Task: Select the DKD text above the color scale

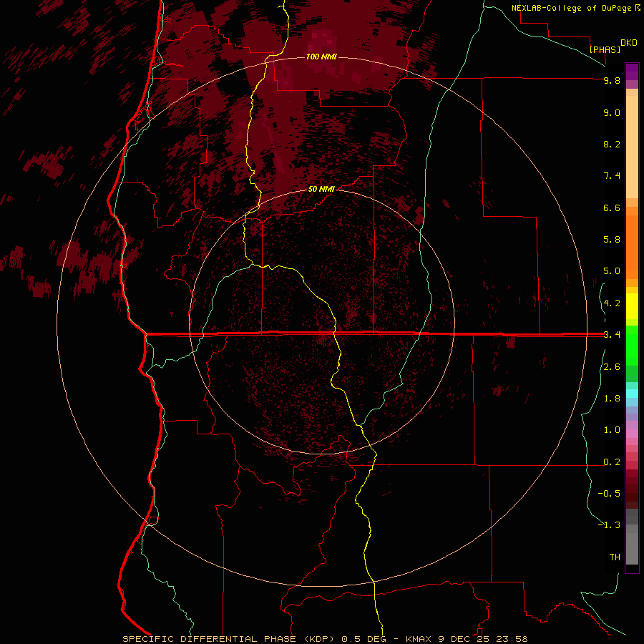Action: (629, 43)
